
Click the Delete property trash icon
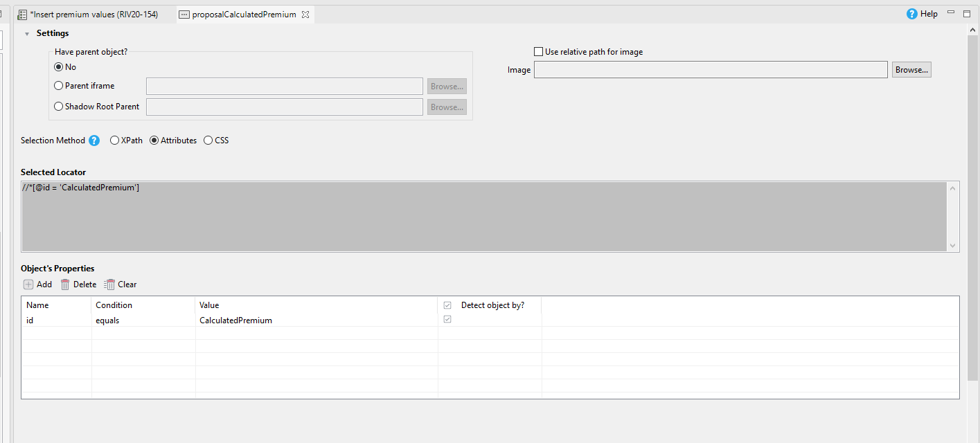pyautogui.click(x=65, y=284)
